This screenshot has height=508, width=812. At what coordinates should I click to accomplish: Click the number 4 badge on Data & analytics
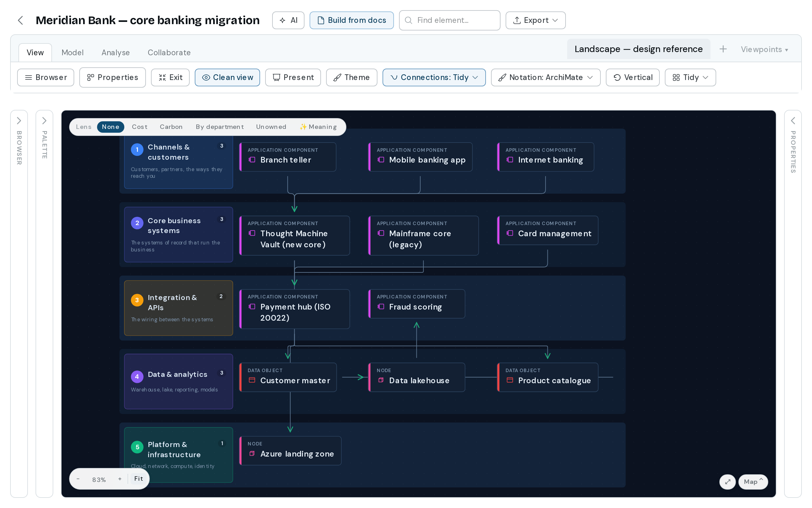tap(137, 377)
